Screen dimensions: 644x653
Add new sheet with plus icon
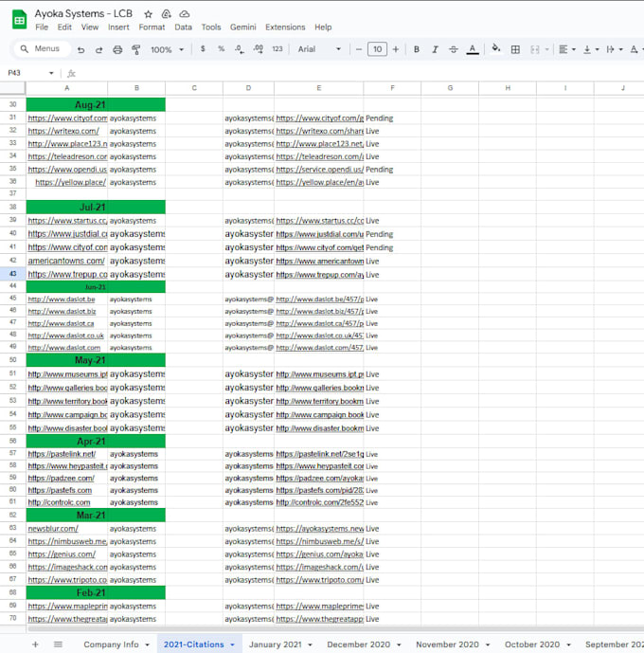[35, 644]
